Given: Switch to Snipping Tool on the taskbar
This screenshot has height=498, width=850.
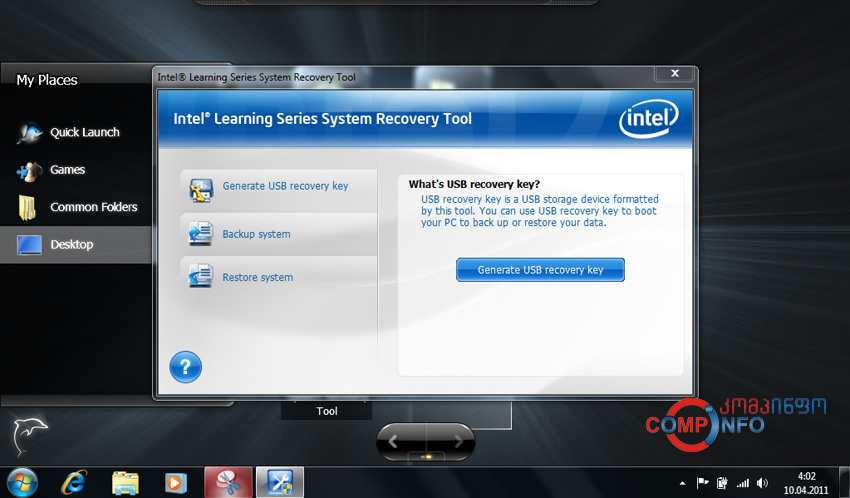Looking at the screenshot, I should click(x=228, y=482).
